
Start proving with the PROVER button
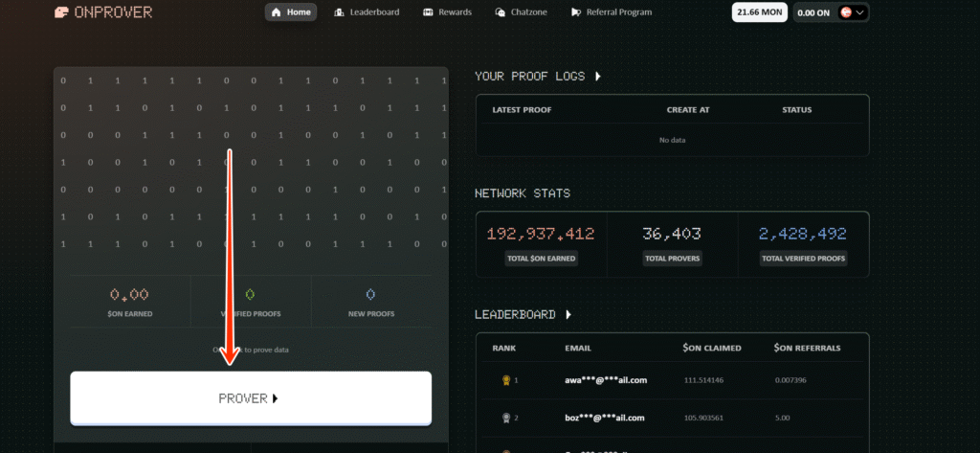251,398
